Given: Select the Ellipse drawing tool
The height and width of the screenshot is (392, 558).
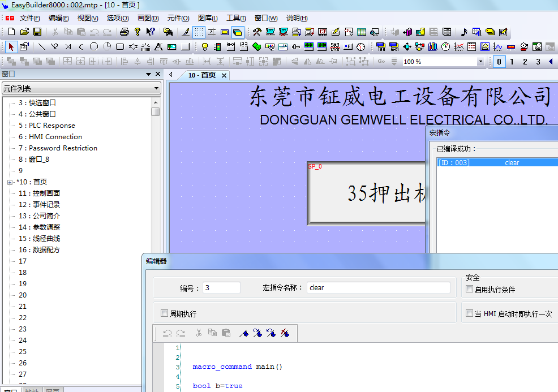Looking at the screenshot, I should click(x=94, y=47).
